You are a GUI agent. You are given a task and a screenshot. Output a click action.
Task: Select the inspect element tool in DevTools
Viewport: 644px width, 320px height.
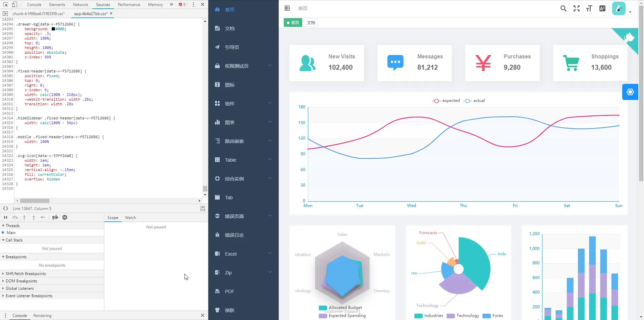click(x=5, y=4)
